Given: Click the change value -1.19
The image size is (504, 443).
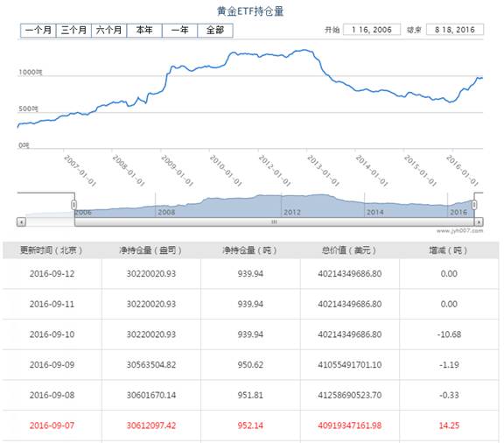Looking at the screenshot, I should pyautogui.click(x=449, y=365).
